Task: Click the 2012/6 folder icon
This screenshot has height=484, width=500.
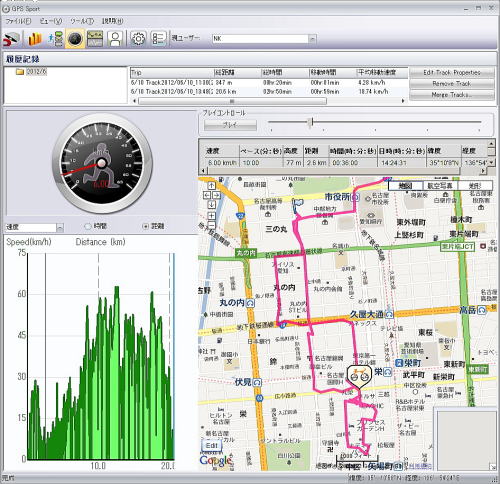Action: [20, 72]
